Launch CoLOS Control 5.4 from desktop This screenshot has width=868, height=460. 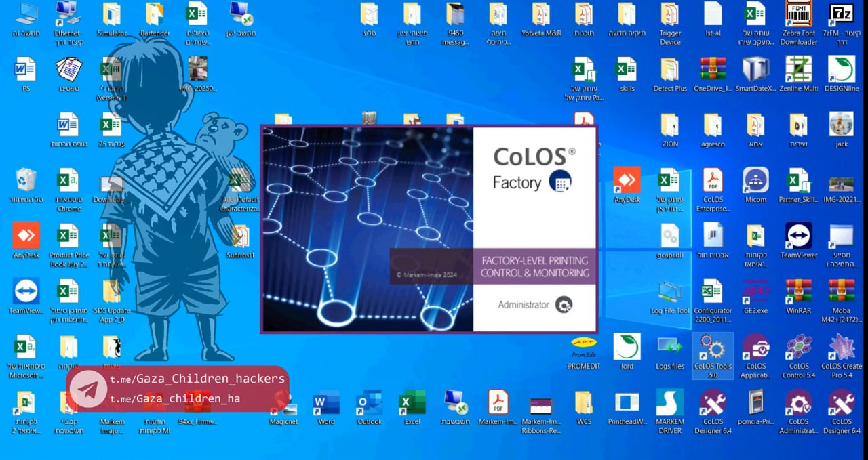coord(798,348)
